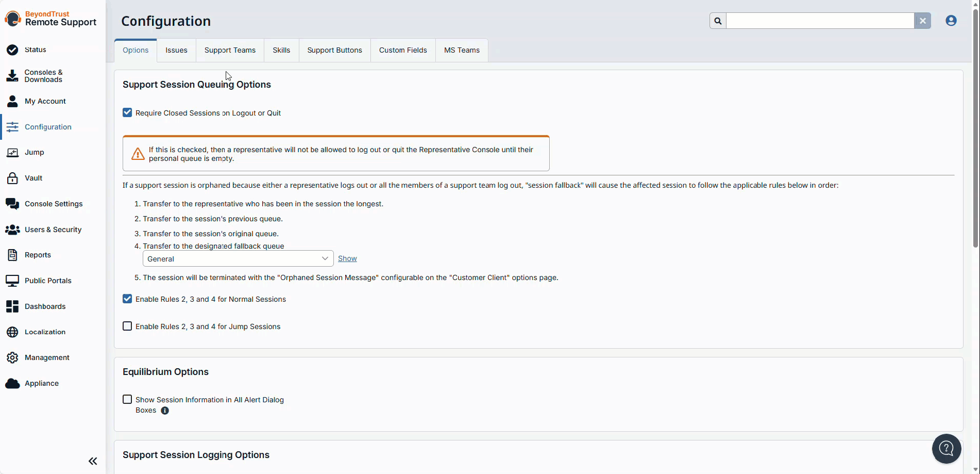Click the My Account person icon
Image resolution: width=980 pixels, height=474 pixels.
click(x=12, y=101)
